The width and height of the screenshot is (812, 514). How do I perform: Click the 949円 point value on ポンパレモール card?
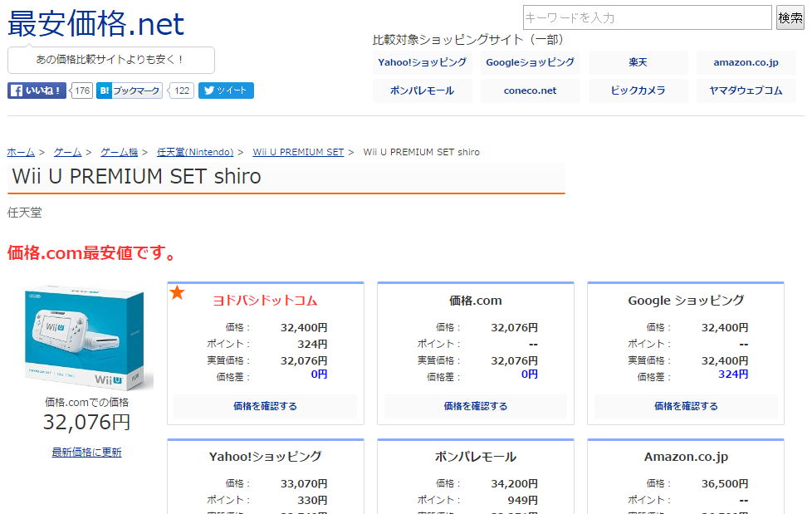(522, 500)
